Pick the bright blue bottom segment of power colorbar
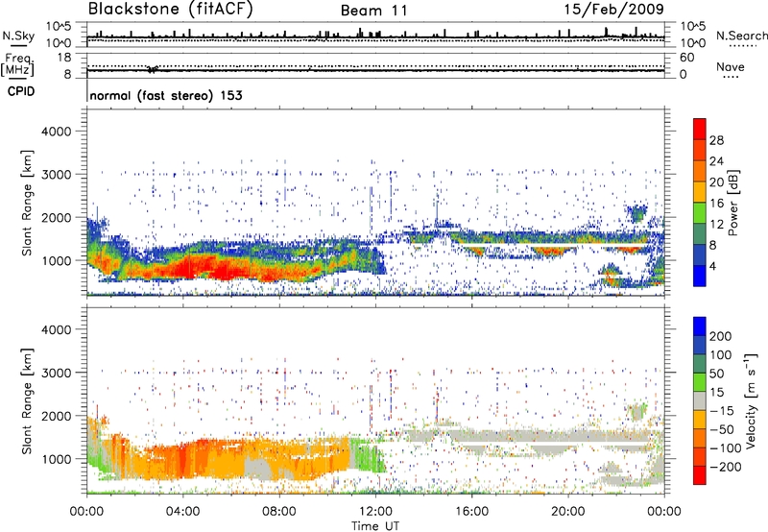 tap(700, 276)
